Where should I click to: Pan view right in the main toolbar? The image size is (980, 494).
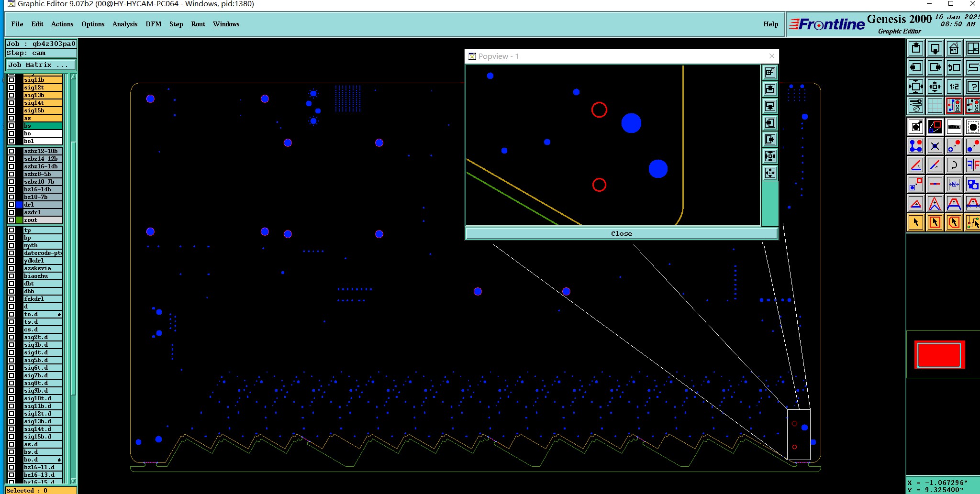pyautogui.click(x=935, y=67)
